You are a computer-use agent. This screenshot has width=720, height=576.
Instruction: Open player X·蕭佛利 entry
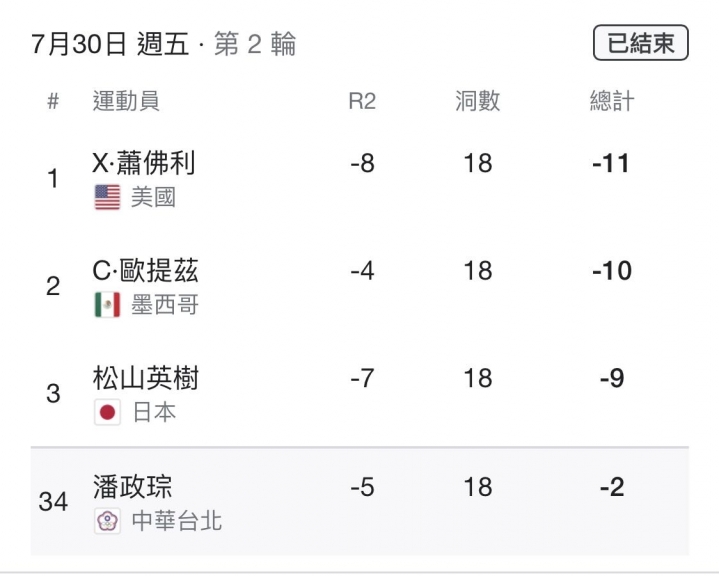pos(144,163)
